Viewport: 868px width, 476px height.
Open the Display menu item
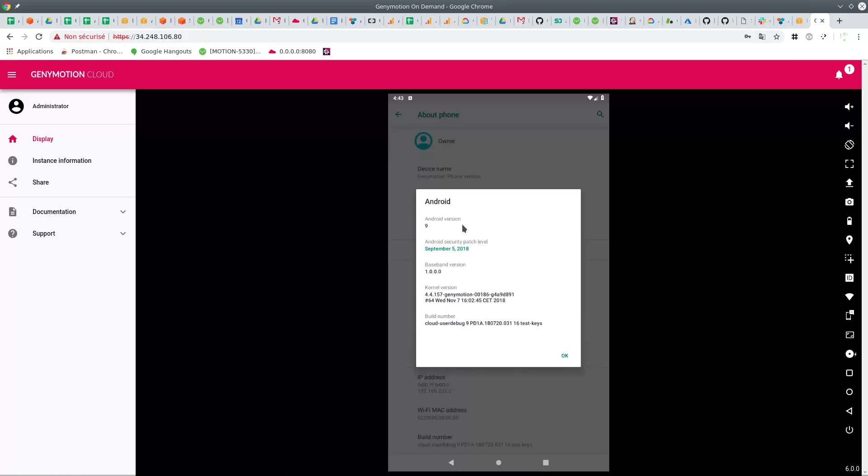(68, 139)
